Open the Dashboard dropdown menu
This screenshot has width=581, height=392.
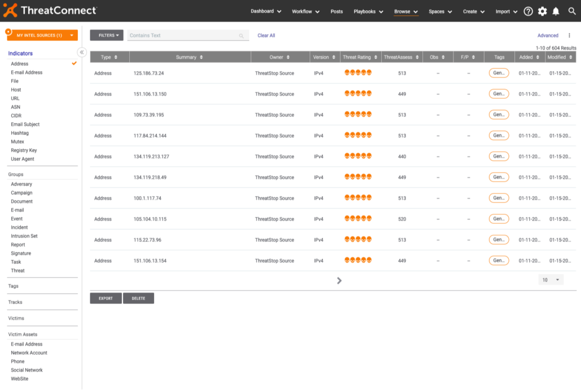(266, 11)
